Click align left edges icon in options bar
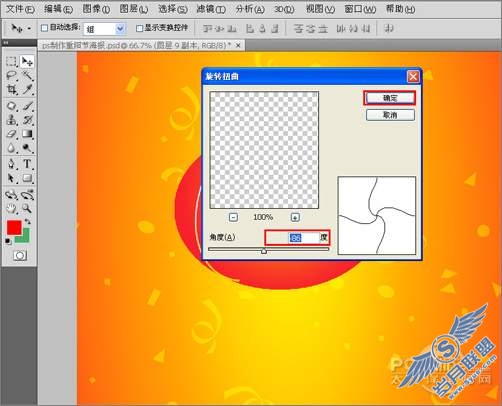Image resolution: width=502 pixels, height=406 pixels. tap(250, 29)
